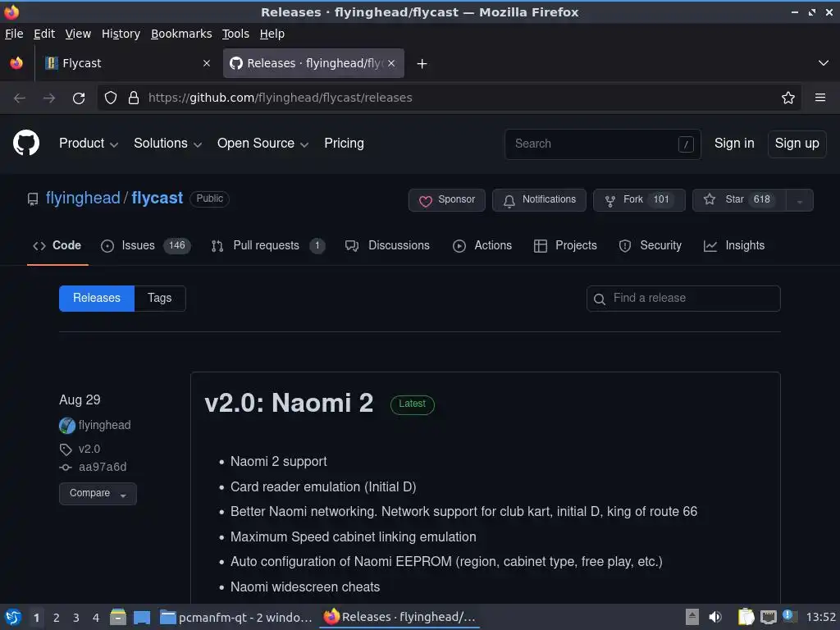Click the network monitor icon in the tray
This screenshot has height=630, width=840.
[x=768, y=617]
